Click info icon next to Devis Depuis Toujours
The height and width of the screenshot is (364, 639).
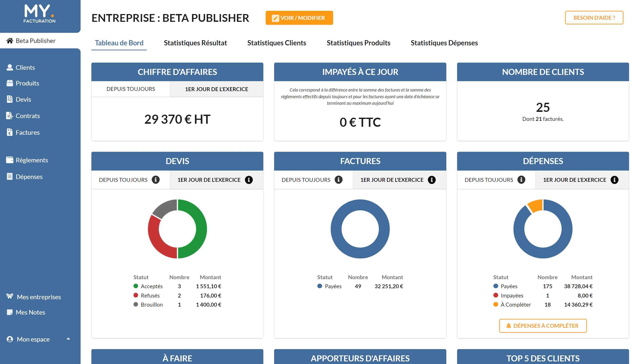click(x=156, y=180)
